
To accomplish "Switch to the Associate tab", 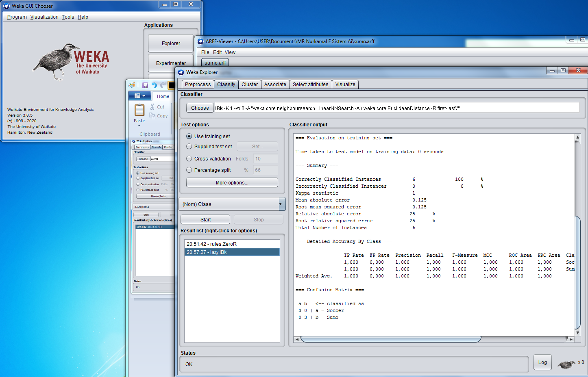I will coord(275,84).
